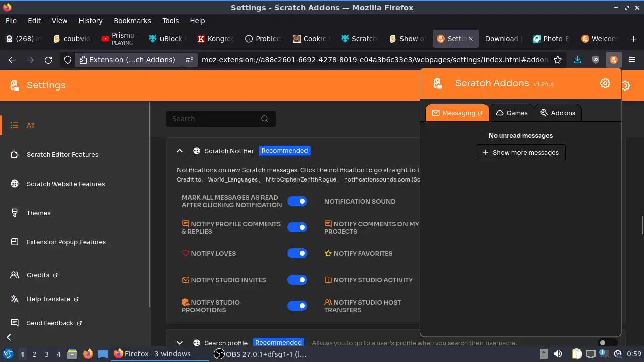Screen dimensions: 644x362
Task: Open the History menu
Action: (91, 21)
